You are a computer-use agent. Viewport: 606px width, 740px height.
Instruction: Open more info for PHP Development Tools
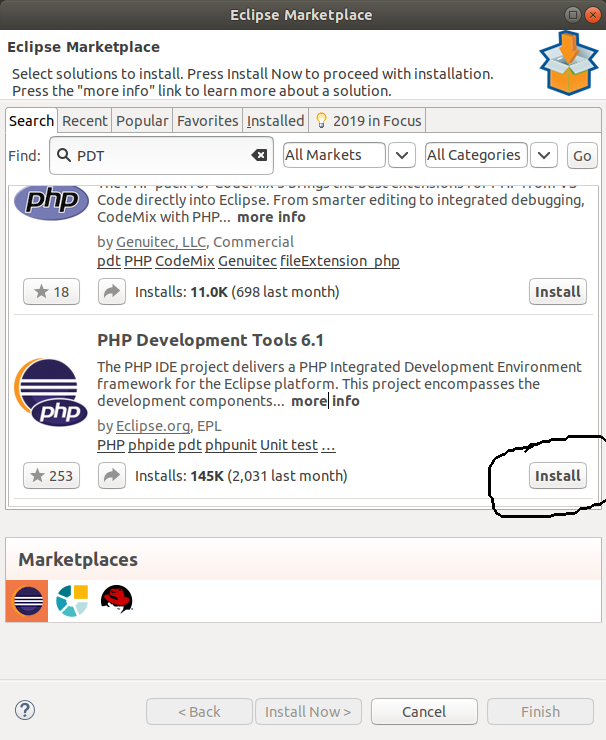click(325, 401)
